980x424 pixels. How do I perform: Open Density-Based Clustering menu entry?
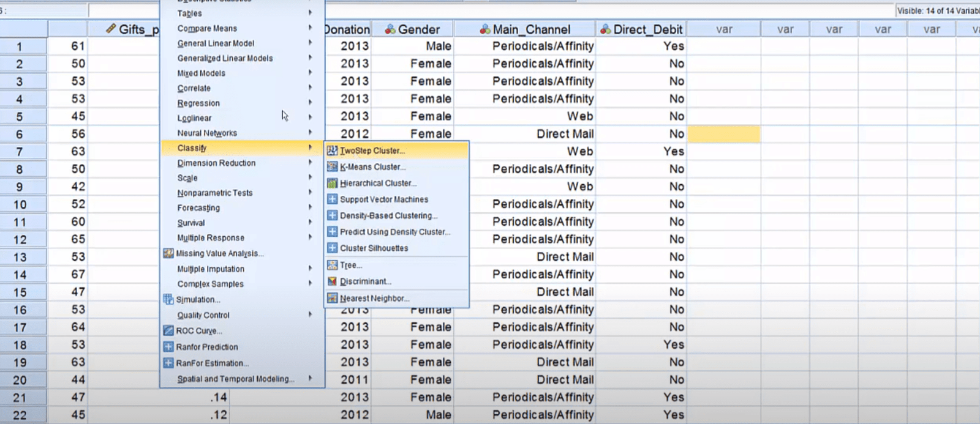[388, 215]
